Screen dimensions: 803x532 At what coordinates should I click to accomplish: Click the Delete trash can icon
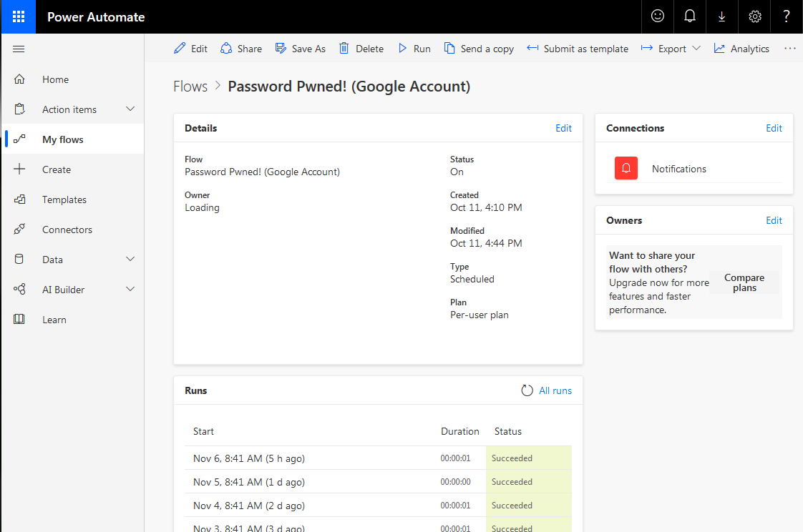point(344,48)
